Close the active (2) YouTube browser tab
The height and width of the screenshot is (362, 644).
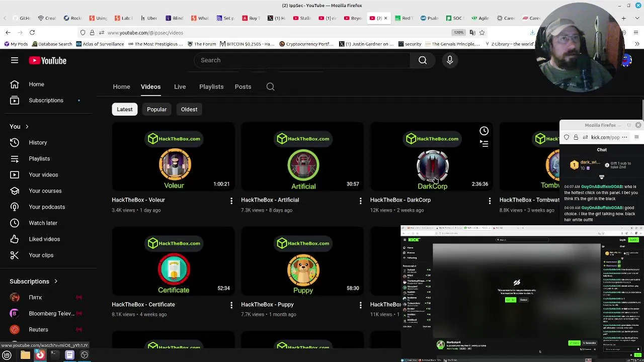(x=386, y=18)
